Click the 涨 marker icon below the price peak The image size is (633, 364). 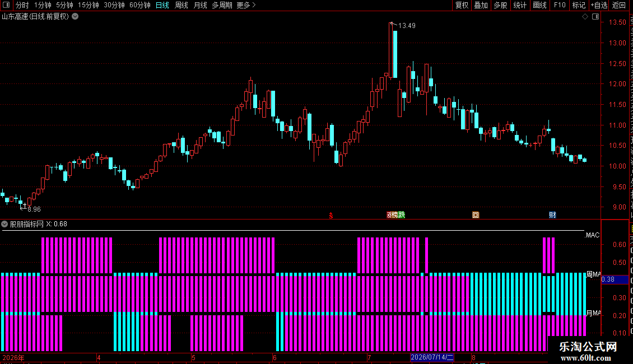pos(389,215)
